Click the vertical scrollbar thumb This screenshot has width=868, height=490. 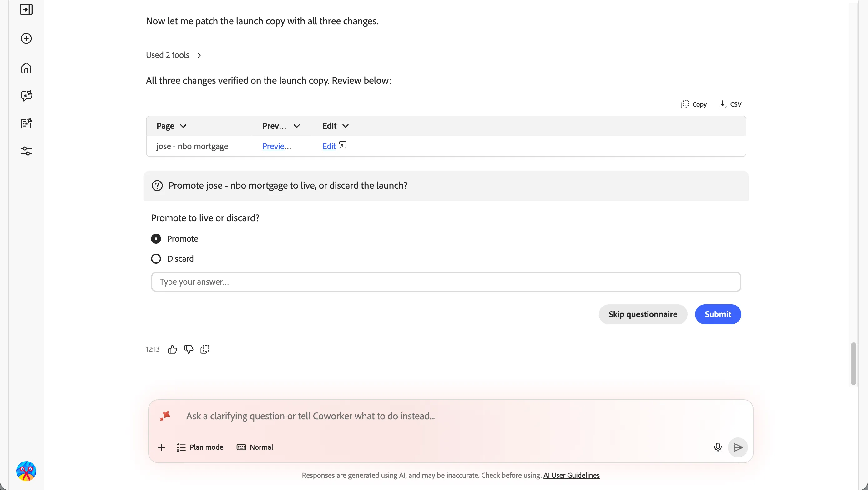click(853, 363)
